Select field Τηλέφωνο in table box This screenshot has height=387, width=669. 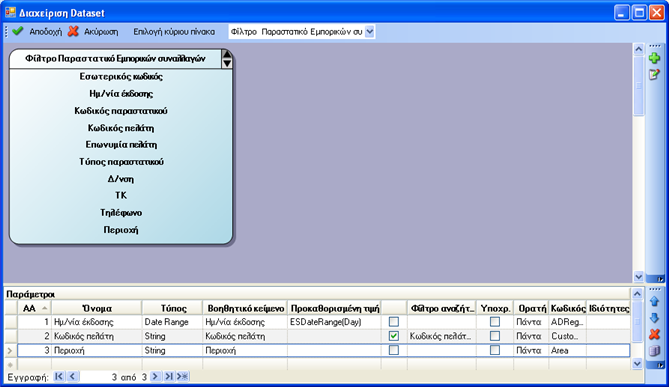point(121,212)
